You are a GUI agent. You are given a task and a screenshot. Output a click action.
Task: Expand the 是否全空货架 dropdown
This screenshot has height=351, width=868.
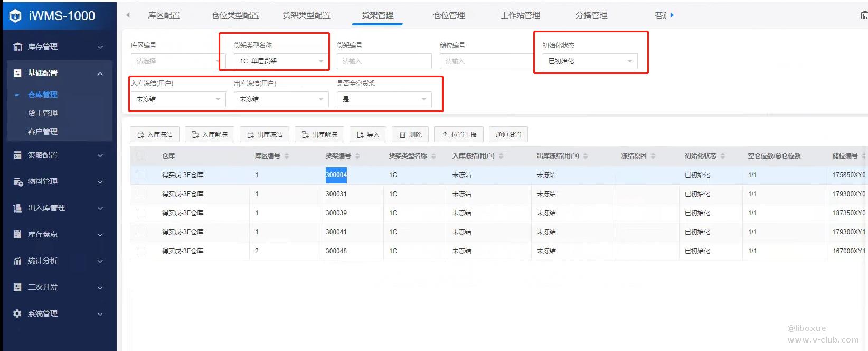click(x=384, y=99)
